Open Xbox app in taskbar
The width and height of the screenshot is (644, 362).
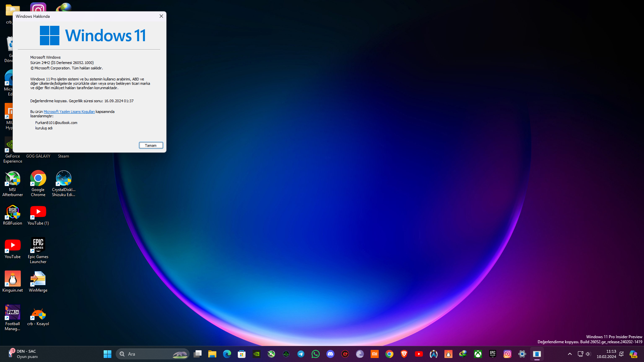point(478,354)
